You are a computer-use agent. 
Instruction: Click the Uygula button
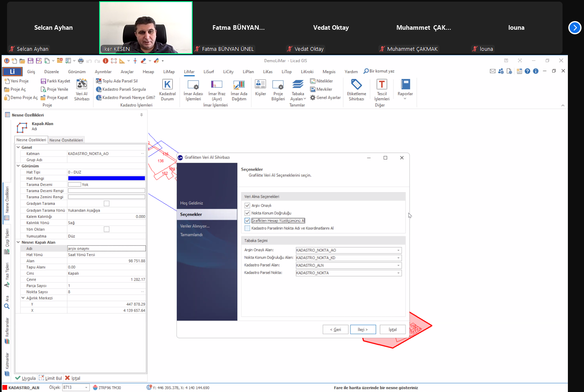point(26,378)
